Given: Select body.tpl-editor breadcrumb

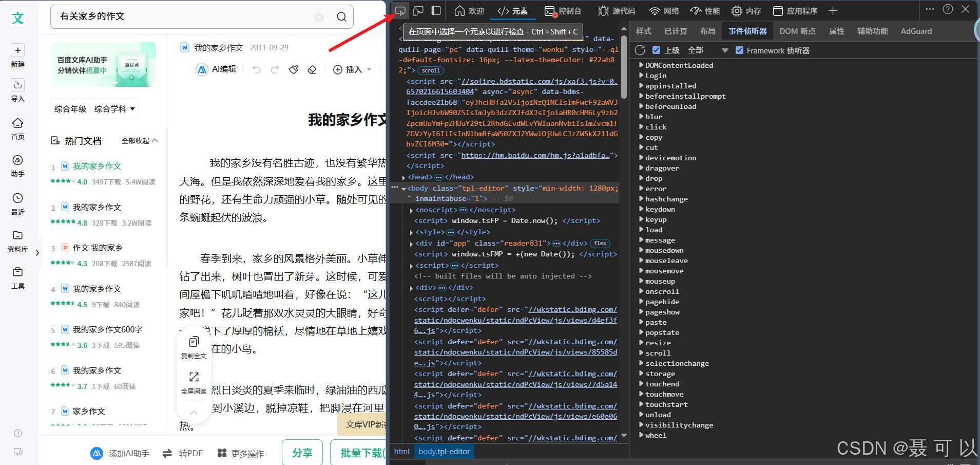Looking at the screenshot, I should [x=444, y=452].
